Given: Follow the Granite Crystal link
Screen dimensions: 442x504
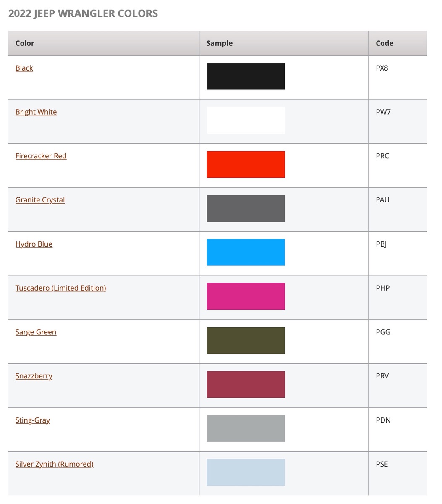Looking at the screenshot, I should pyautogui.click(x=40, y=200).
